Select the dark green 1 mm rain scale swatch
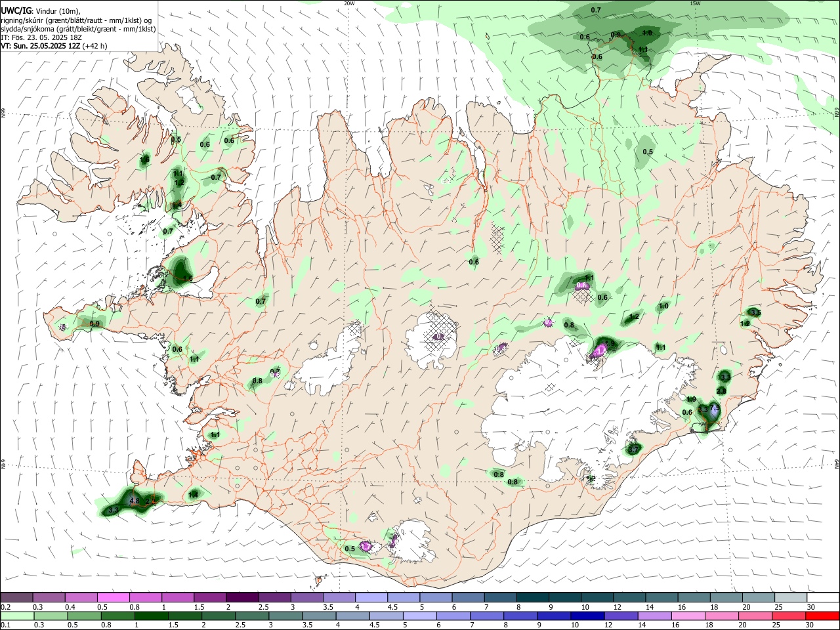The height and width of the screenshot is (630, 840). [x=151, y=616]
